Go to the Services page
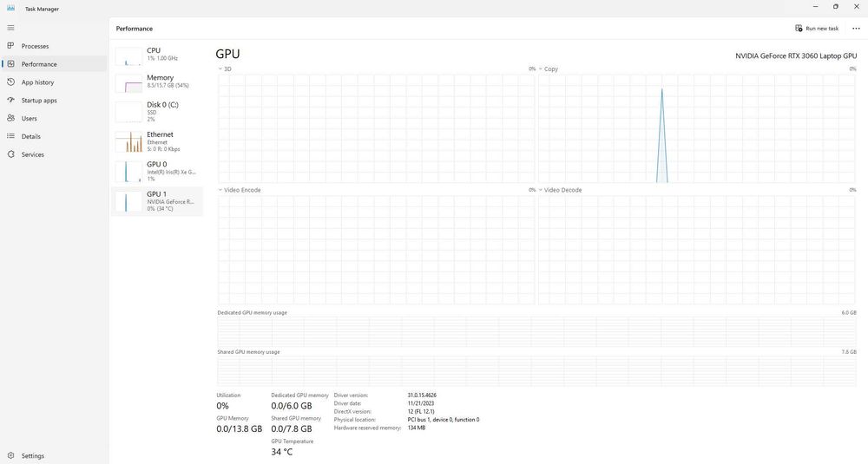 coord(54,154)
